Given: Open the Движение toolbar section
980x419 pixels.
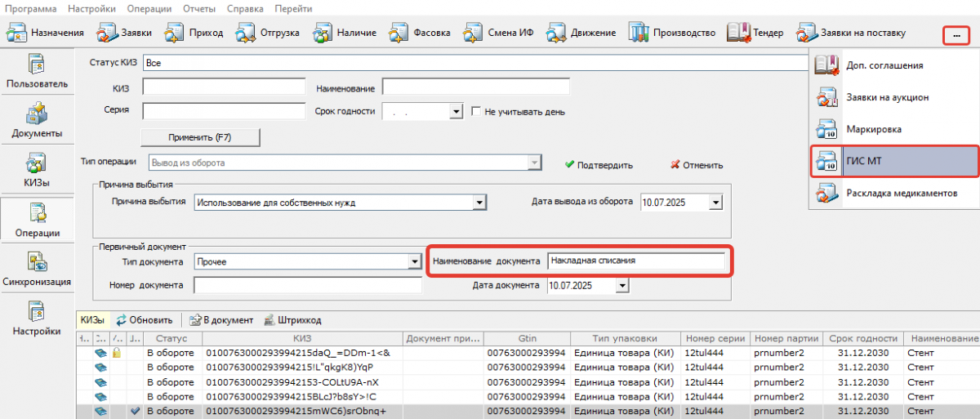Looking at the screenshot, I should click(581, 33).
